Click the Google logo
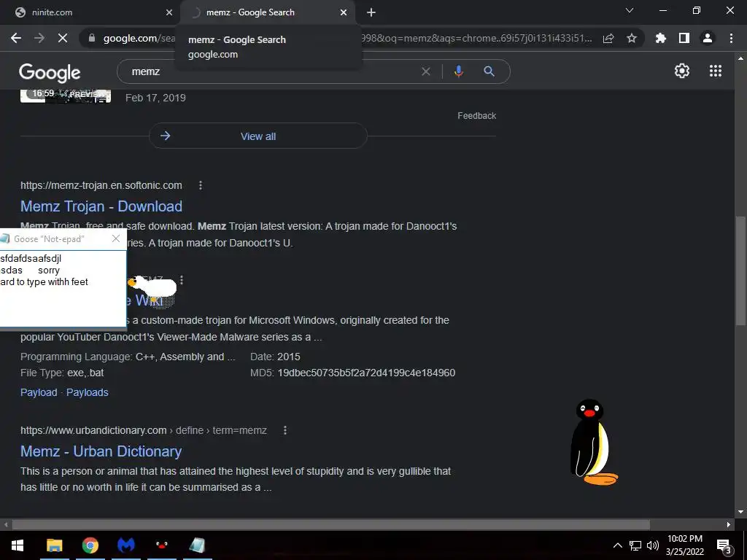 click(x=50, y=72)
